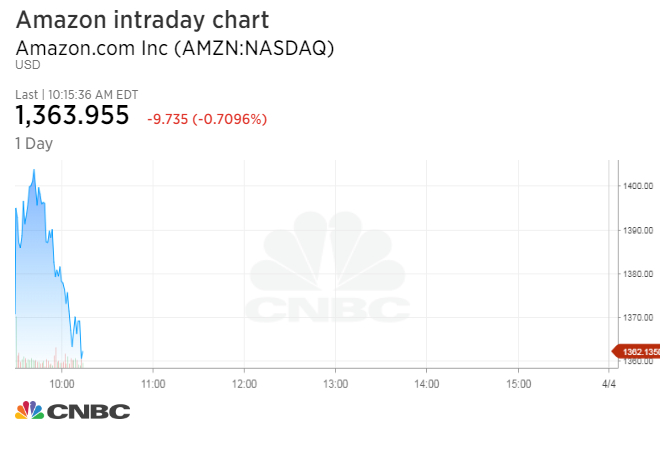The image size is (670, 450).
Task: Click the 11:00 time axis label
Action: point(153,383)
